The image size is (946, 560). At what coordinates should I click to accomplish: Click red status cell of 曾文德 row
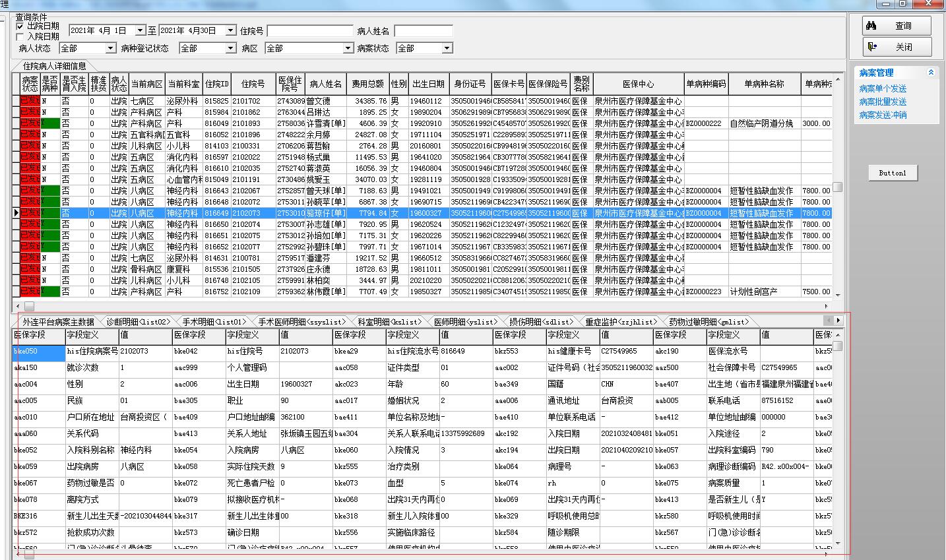pyautogui.click(x=30, y=101)
